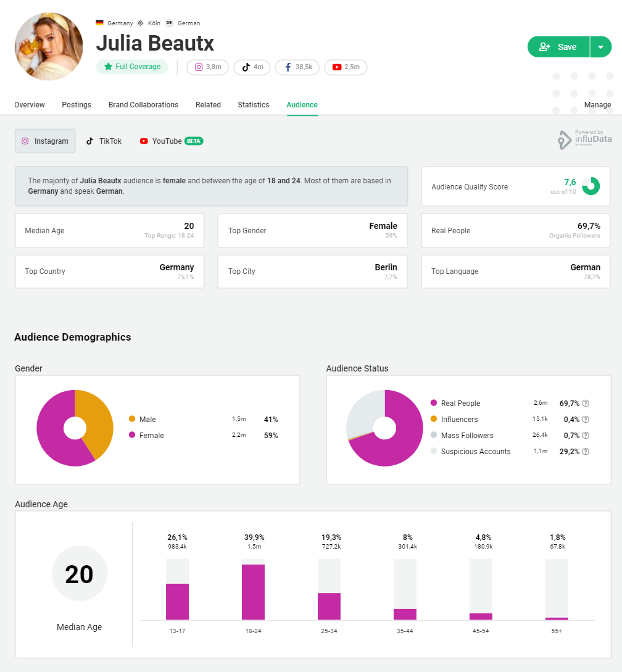
Task: Click the Real People magenta legend dot
Action: click(433, 403)
